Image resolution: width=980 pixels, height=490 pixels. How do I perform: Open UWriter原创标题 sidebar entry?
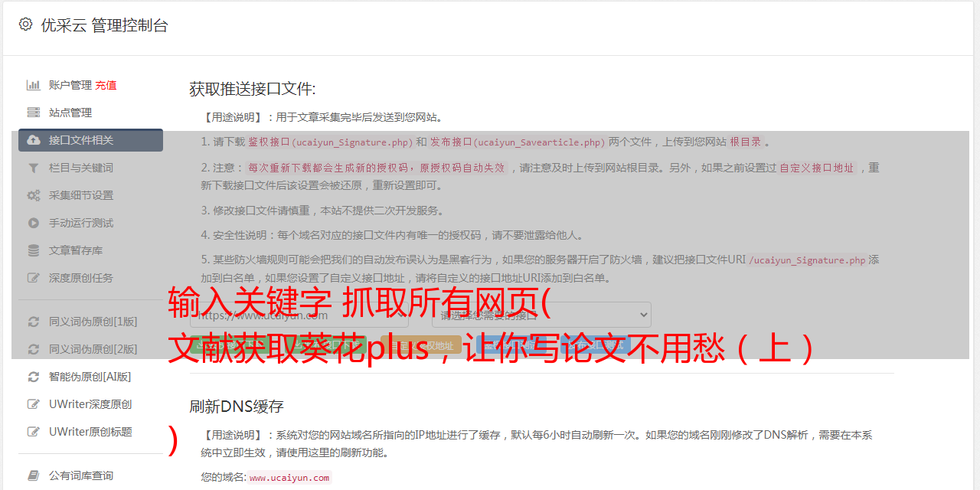tap(90, 432)
